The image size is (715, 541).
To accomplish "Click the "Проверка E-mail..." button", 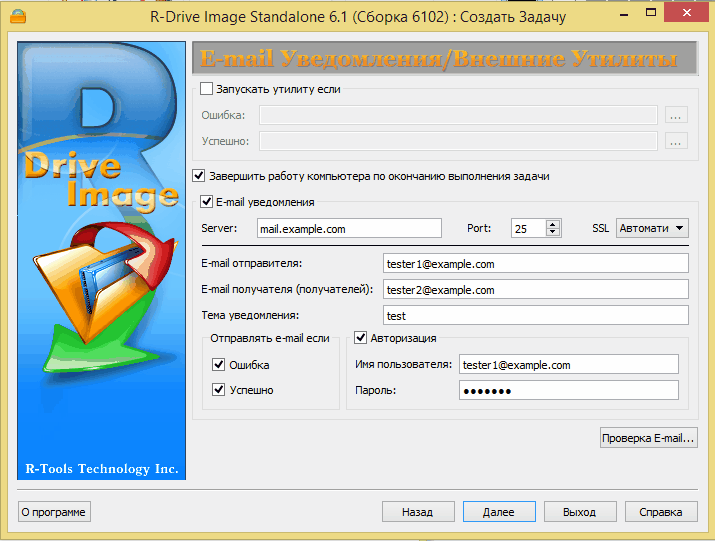I will pyautogui.click(x=648, y=438).
